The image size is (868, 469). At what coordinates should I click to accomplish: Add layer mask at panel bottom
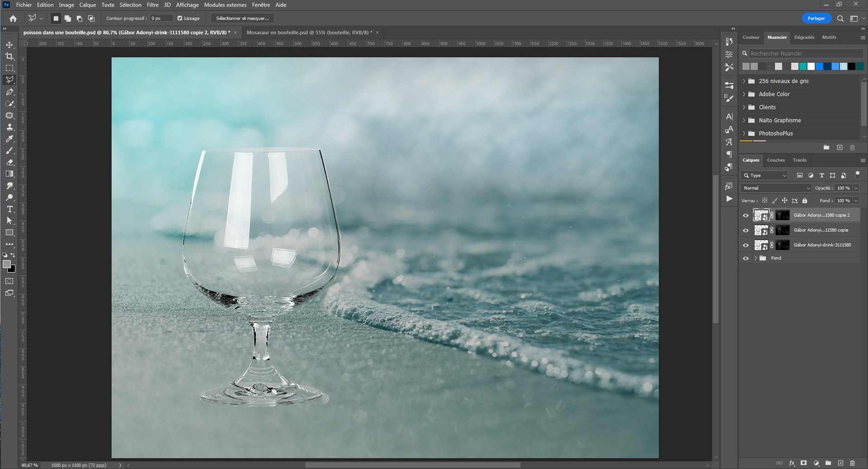click(x=803, y=463)
